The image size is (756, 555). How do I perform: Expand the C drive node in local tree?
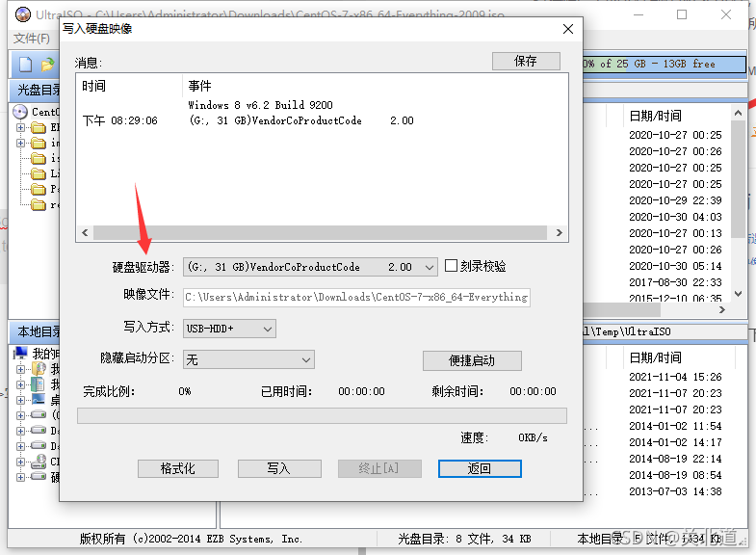20,415
